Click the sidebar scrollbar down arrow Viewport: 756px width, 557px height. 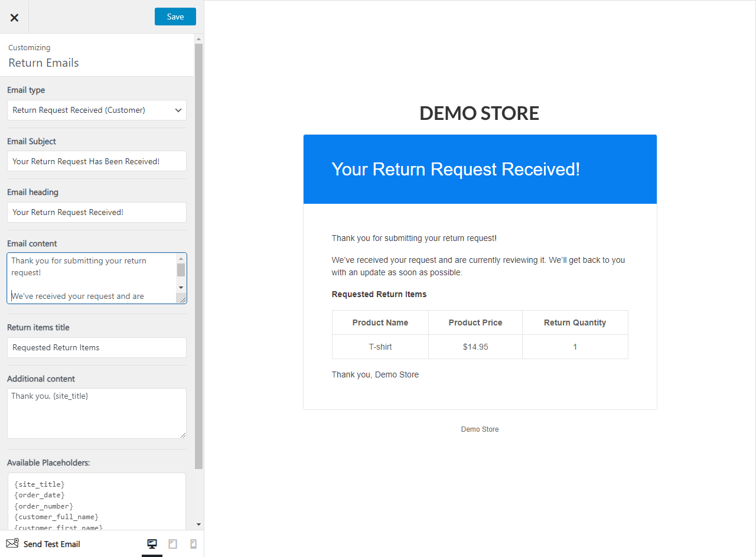198,524
